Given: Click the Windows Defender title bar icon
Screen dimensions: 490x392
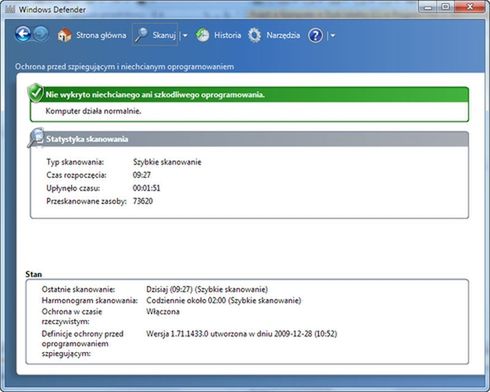Looking at the screenshot, I should click(x=10, y=9).
